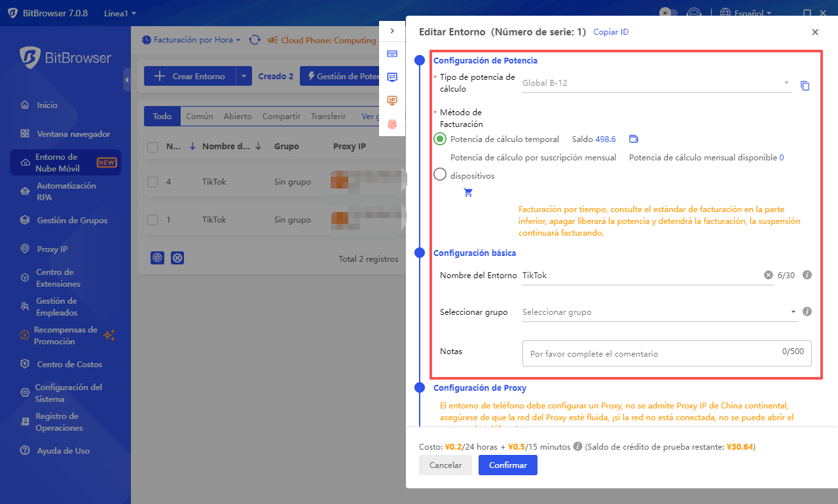838x504 pixels.
Task: Click the dropdown arrow beside Crear Entorno
Action: (243, 76)
